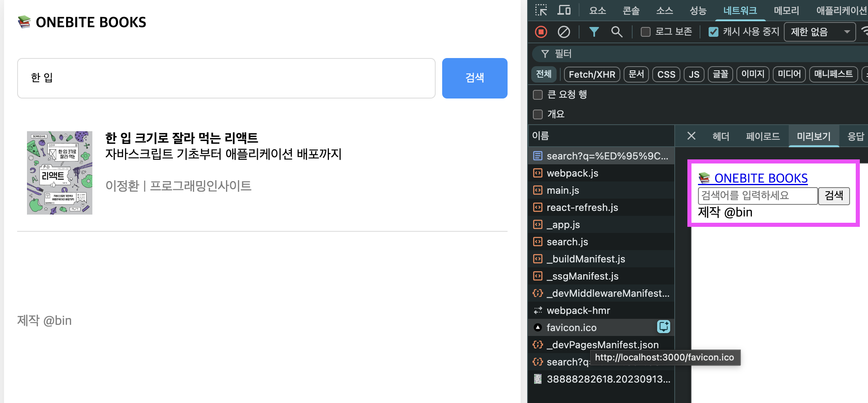Stop recording network log
Image resolution: width=868 pixels, height=403 pixels.
[x=541, y=32]
